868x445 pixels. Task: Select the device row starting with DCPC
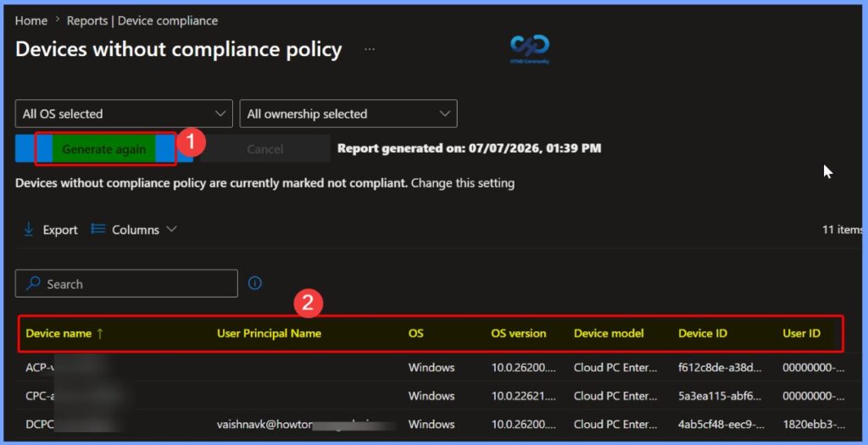[437, 425]
